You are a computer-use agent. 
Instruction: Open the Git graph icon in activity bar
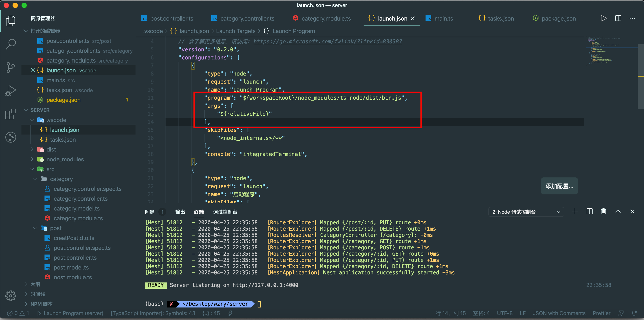(x=11, y=137)
